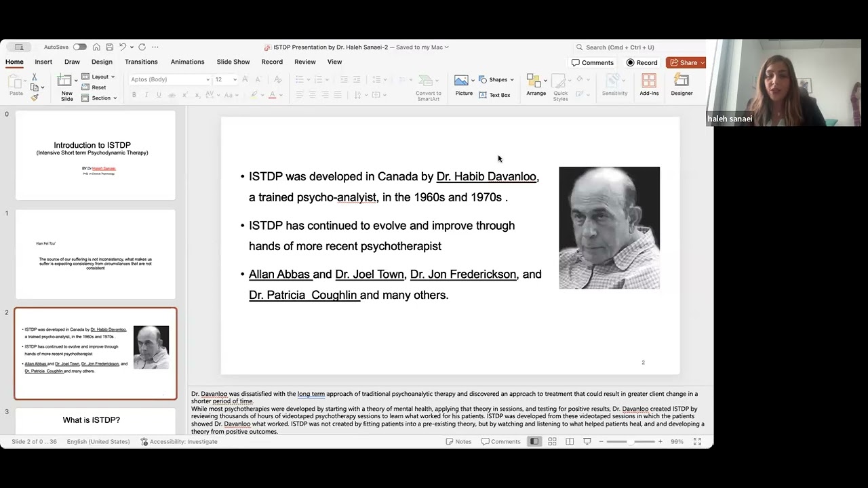Switch to the Draw tab
Viewport: 868px width, 488px height.
pos(72,62)
